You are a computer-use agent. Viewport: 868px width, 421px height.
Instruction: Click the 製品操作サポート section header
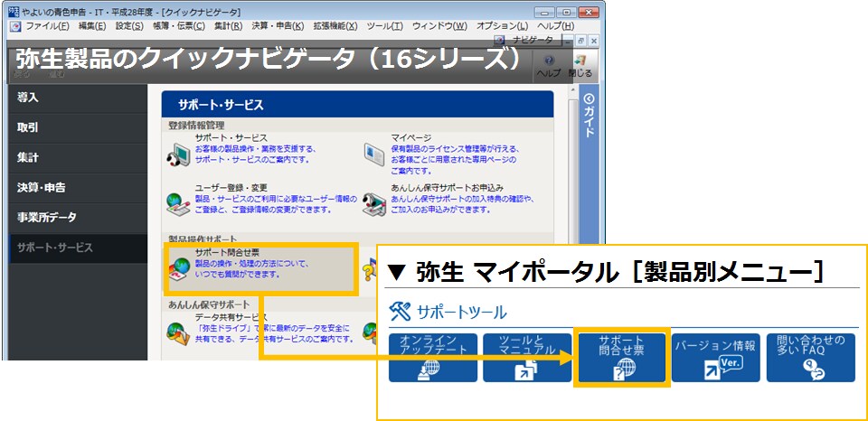tap(203, 239)
